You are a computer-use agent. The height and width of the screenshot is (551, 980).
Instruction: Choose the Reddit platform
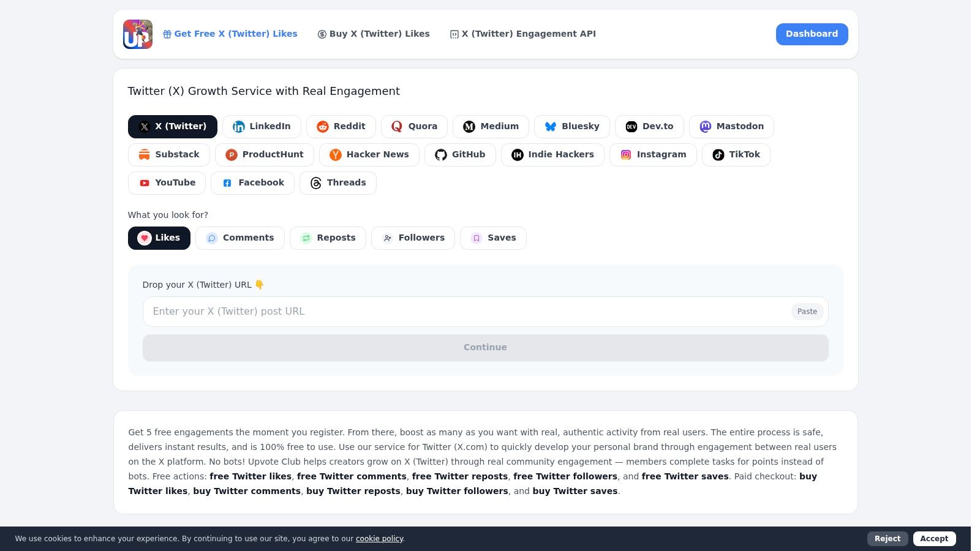point(341,127)
